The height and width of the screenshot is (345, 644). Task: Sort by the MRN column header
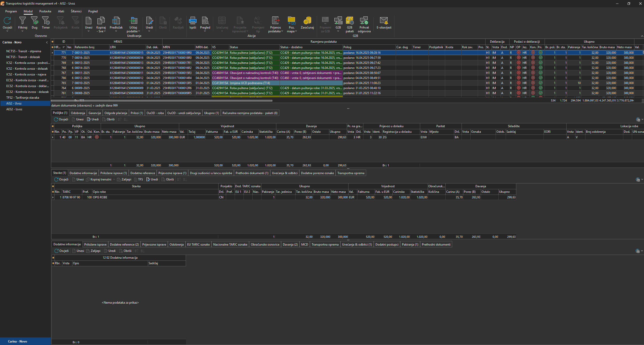pyautogui.click(x=178, y=47)
